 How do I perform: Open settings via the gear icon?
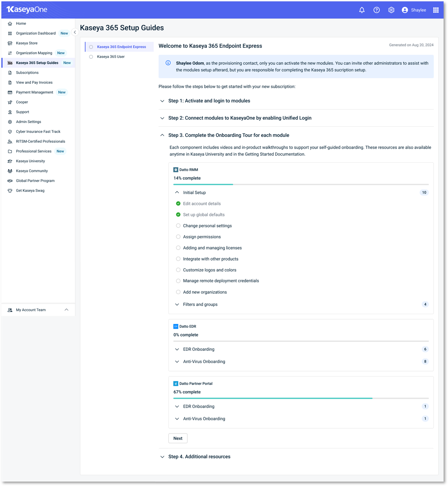[391, 10]
